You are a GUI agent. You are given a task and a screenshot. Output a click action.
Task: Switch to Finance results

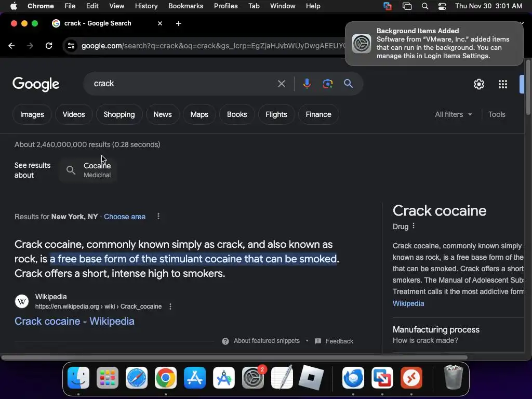coord(318,114)
